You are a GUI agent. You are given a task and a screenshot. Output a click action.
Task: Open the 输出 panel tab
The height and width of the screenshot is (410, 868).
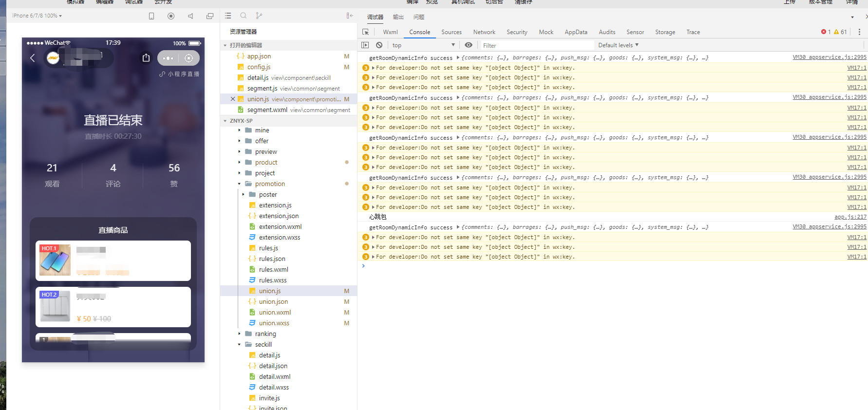(x=398, y=17)
